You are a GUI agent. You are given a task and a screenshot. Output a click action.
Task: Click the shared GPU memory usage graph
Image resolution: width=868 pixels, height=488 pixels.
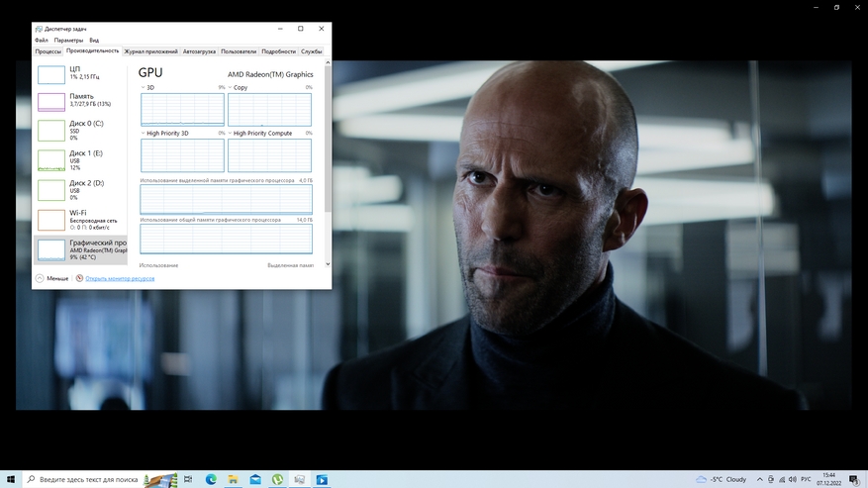[x=226, y=240]
